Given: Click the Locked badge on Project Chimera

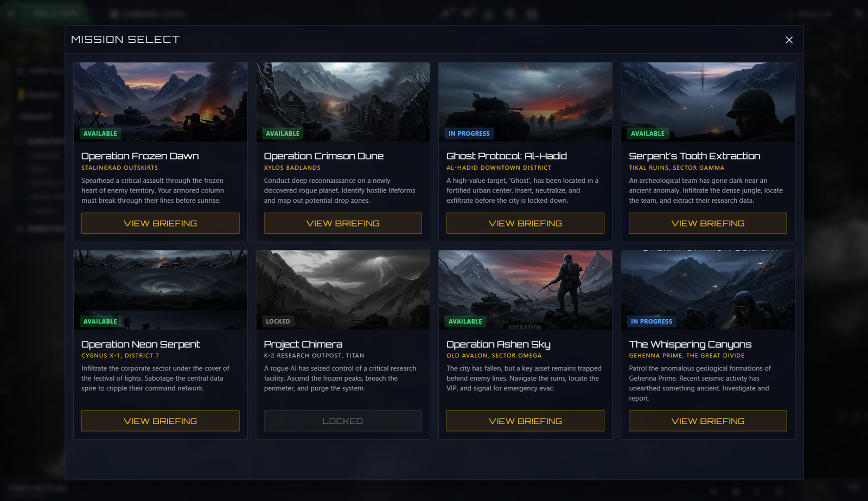Looking at the screenshot, I should [278, 322].
